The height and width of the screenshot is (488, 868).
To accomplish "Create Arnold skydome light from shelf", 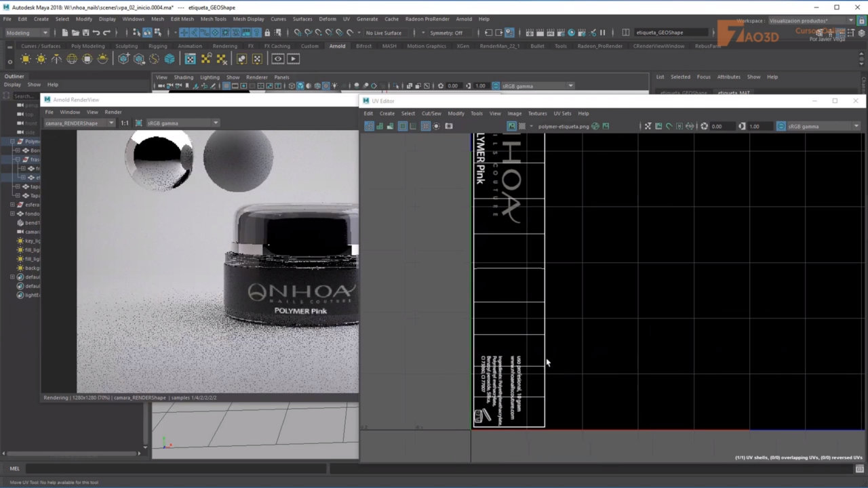I will click(x=72, y=59).
